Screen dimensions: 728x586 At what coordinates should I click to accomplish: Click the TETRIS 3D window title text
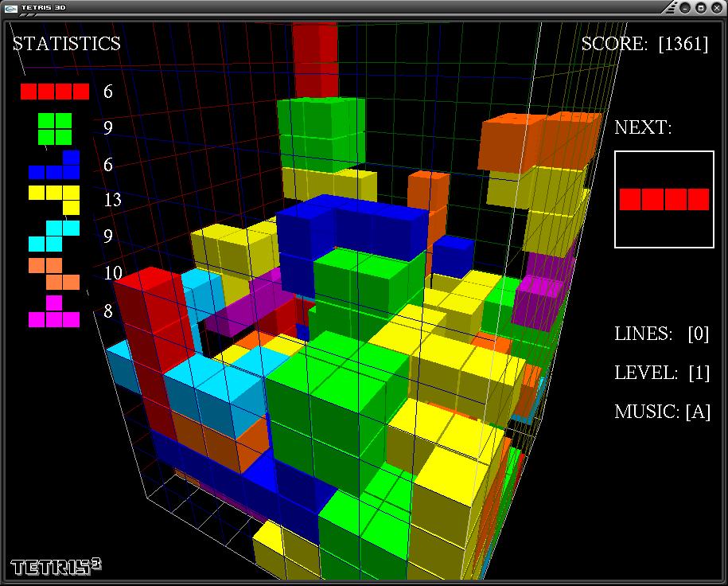[43, 7]
